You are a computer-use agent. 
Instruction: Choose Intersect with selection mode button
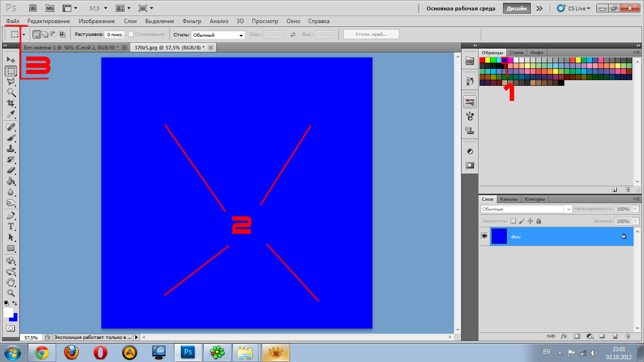[x=61, y=34]
